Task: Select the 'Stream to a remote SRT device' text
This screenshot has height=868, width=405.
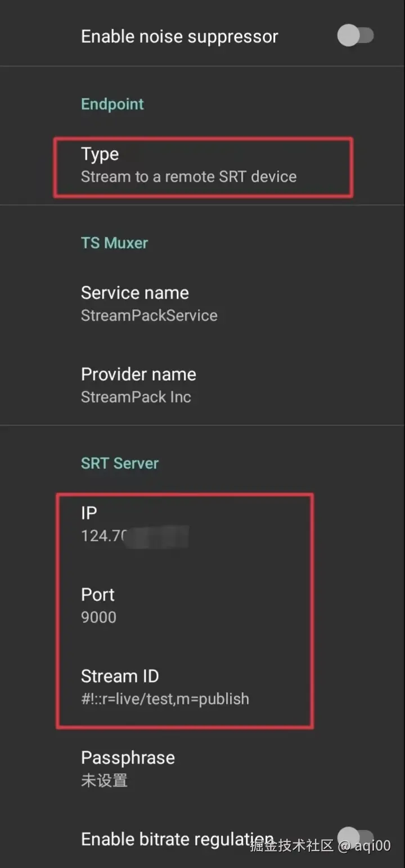Action: tap(188, 177)
